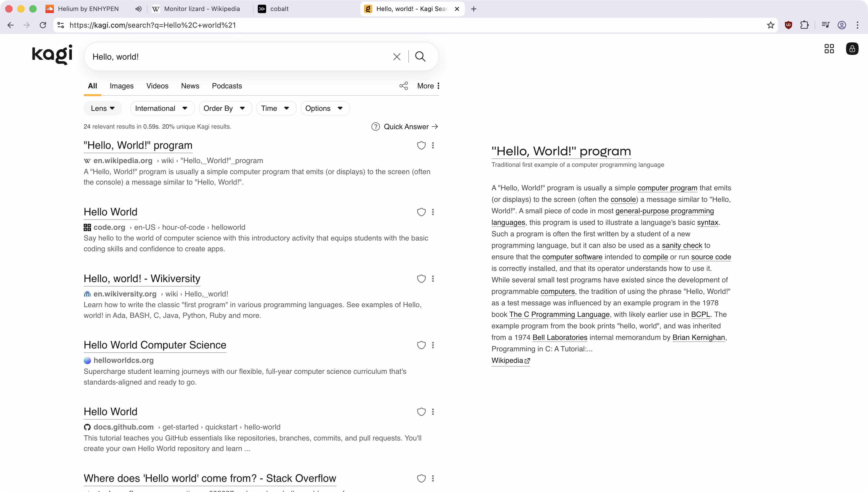
Task: Click the share results icon
Action: [x=403, y=86]
